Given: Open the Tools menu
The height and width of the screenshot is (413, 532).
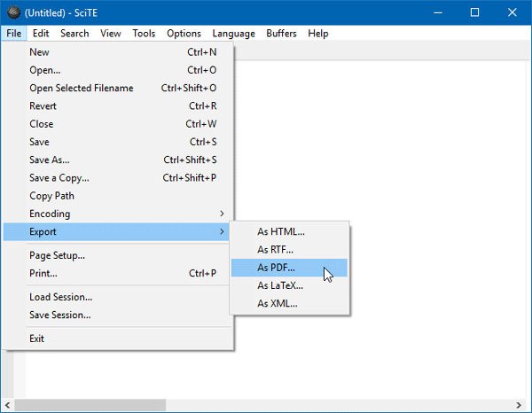Looking at the screenshot, I should pyautogui.click(x=144, y=33).
